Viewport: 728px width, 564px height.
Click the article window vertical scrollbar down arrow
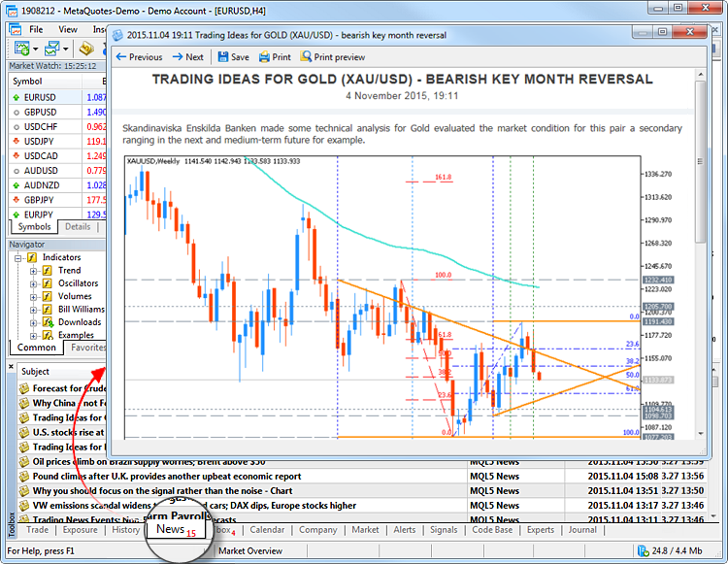tap(701, 434)
